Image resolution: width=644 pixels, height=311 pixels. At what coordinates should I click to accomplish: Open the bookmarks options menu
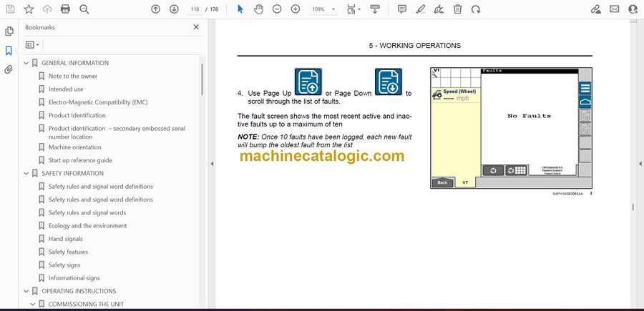[x=32, y=45]
